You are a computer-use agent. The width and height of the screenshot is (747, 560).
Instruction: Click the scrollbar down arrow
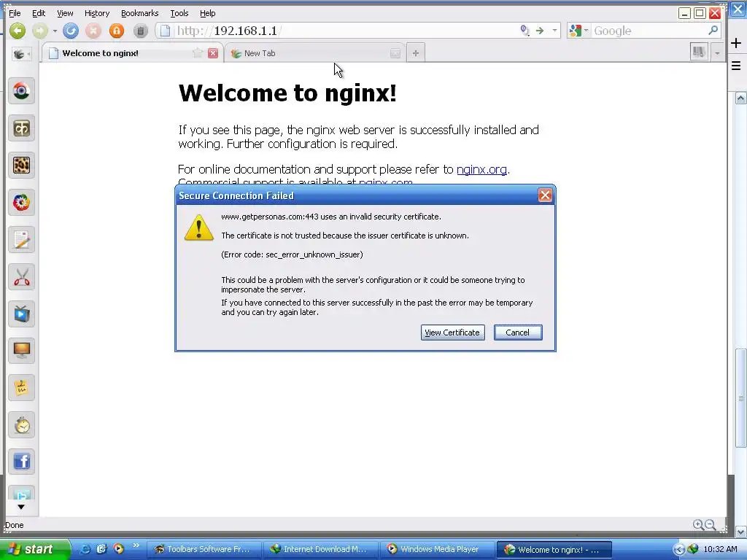(740, 532)
